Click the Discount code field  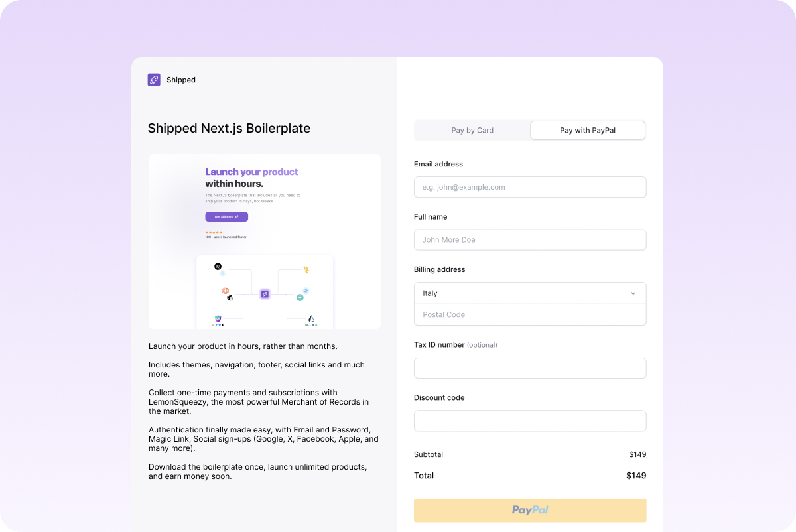pos(530,421)
